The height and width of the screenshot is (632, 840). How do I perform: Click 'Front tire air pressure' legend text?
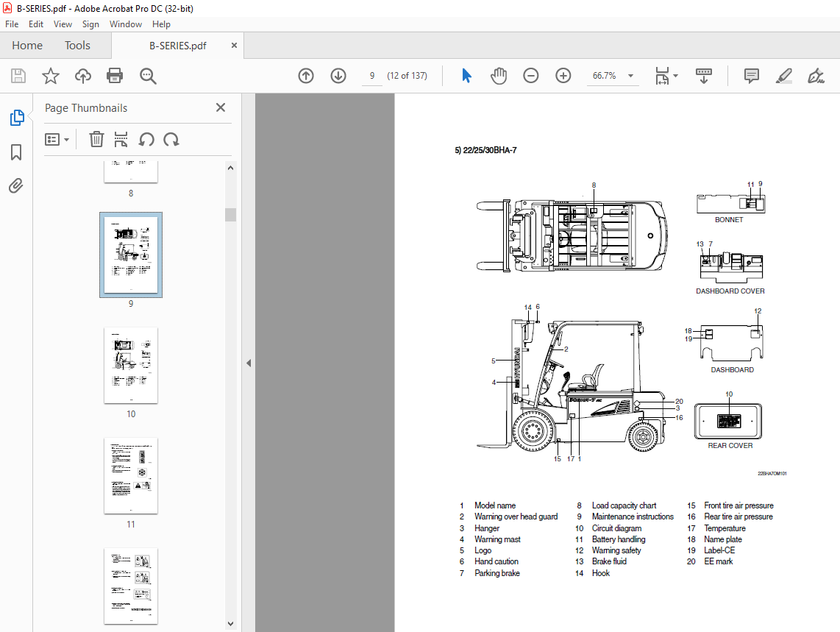pos(738,505)
